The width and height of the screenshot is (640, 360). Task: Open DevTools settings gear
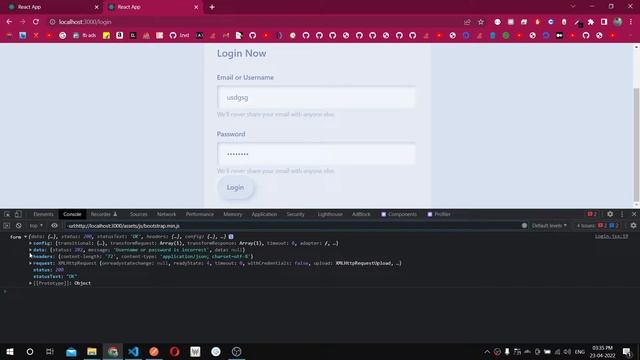pyautogui.click(x=610, y=214)
